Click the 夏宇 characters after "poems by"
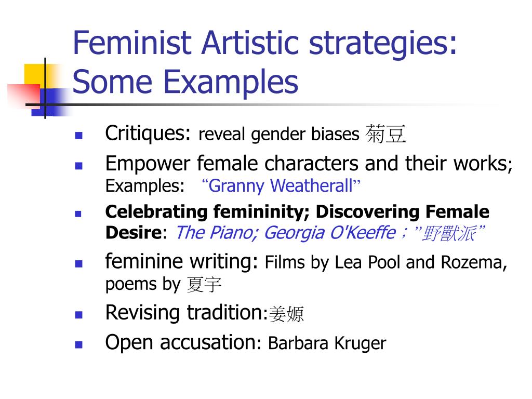 [x=204, y=284]
